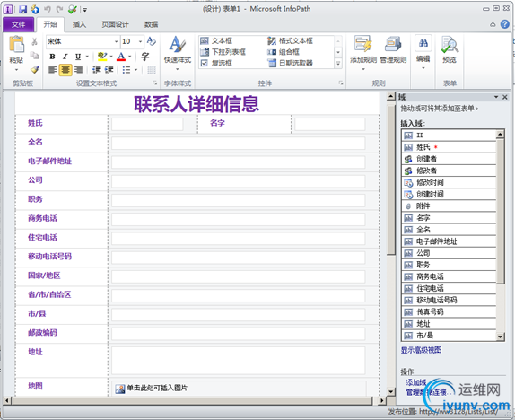Apply the red font color
The image size is (515, 420).
pyautogui.click(x=121, y=57)
